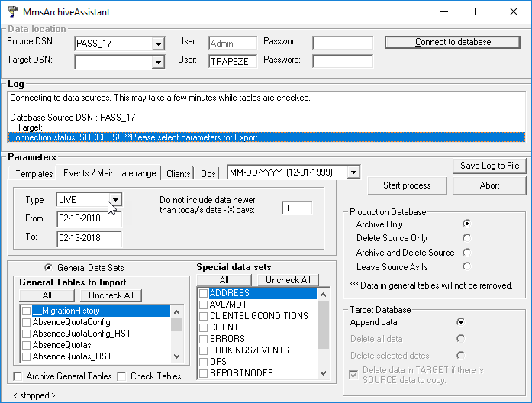Switch to the Clients tab
Screen dimensions: 532x403
click(x=178, y=174)
